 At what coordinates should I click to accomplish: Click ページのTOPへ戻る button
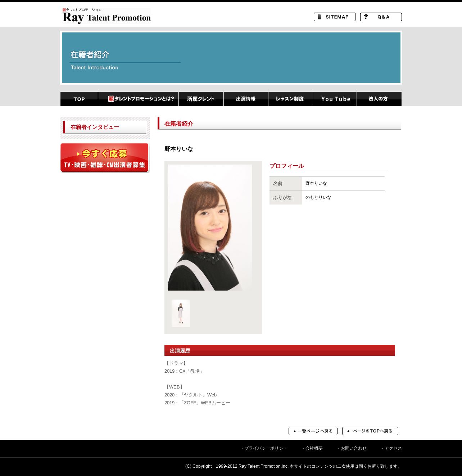[x=370, y=431]
